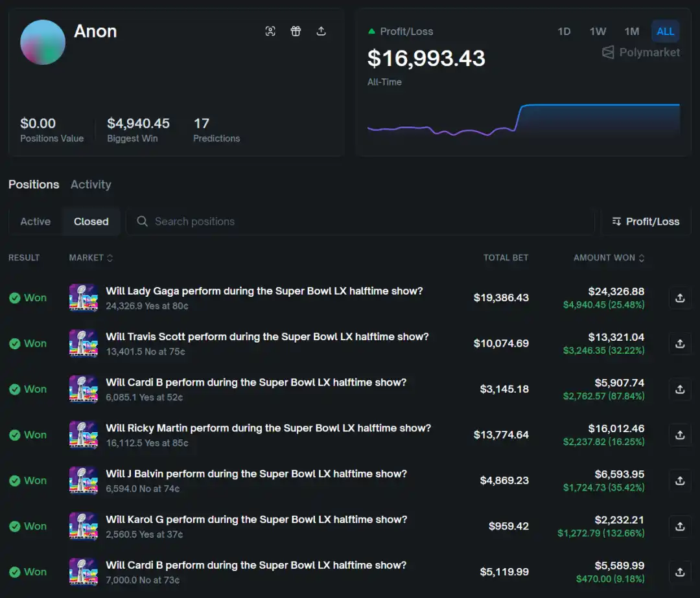Click the share icon in profile header
700x598 pixels.
(321, 31)
